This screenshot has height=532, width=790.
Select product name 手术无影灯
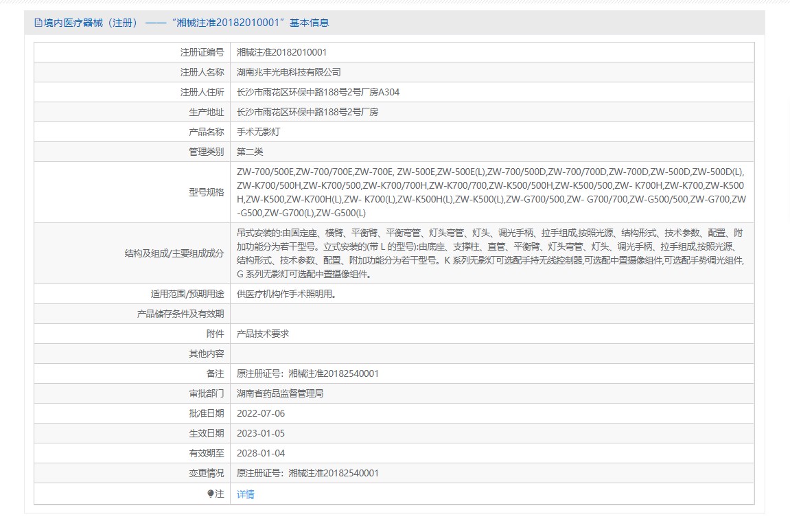click(259, 132)
